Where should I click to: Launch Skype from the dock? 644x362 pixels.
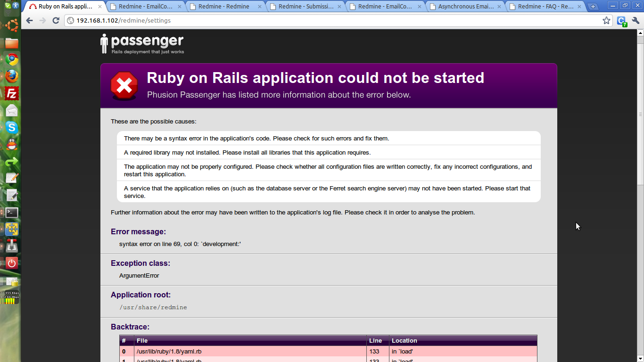(12, 127)
